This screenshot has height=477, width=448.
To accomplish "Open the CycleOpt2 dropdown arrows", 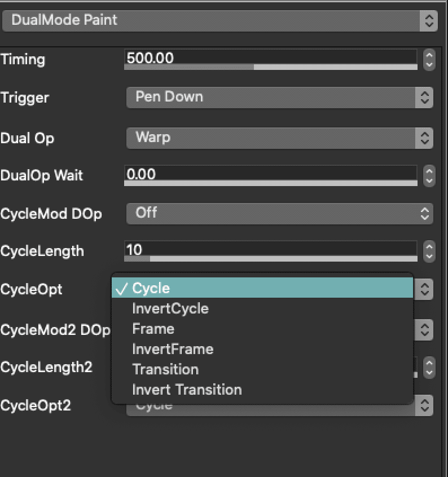I will click(x=424, y=405).
